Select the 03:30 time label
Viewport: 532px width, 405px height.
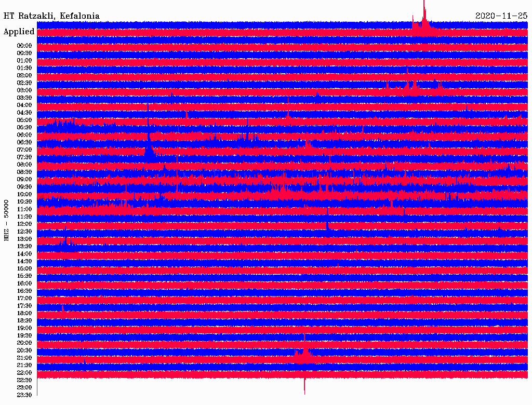click(x=24, y=98)
